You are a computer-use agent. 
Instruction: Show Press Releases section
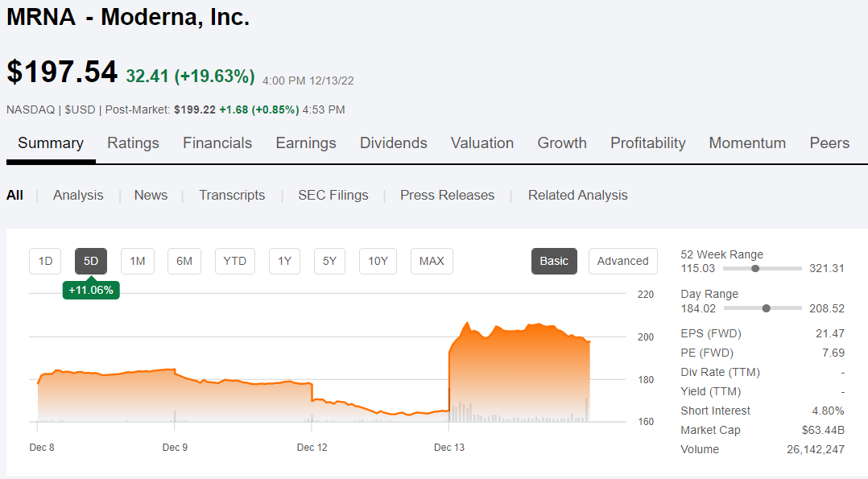pos(447,195)
